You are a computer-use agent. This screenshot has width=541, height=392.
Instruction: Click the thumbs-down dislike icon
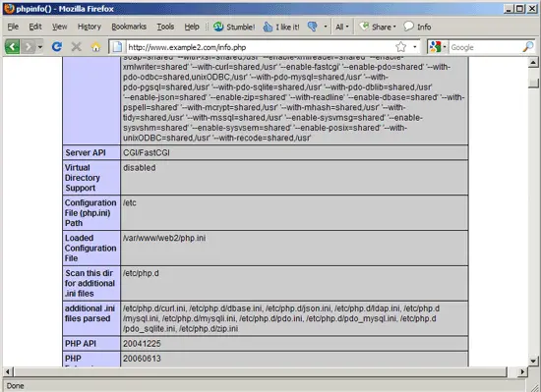[x=313, y=27]
